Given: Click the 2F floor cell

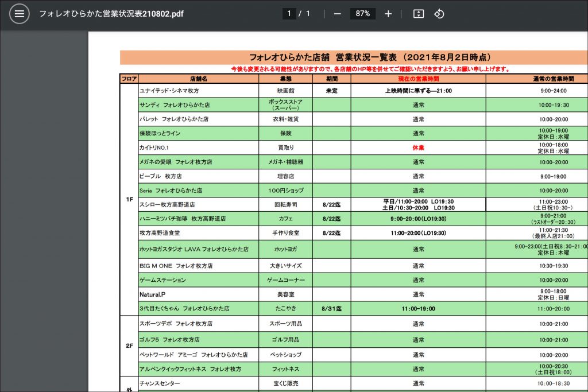Looking at the screenshot, I should tap(129, 346).
